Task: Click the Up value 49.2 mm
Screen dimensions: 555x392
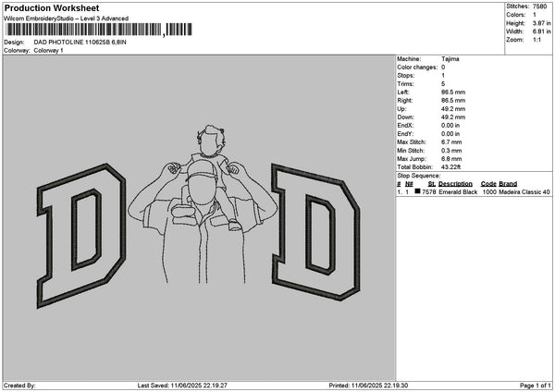Action: [453, 109]
